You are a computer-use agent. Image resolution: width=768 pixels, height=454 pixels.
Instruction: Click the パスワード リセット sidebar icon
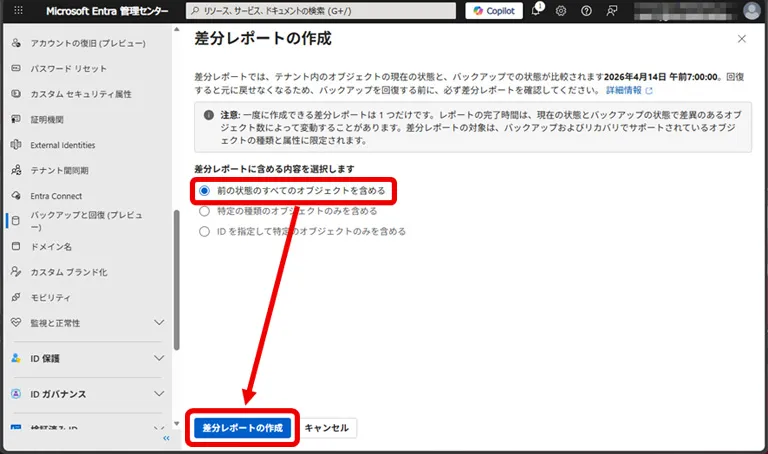[x=16, y=69]
